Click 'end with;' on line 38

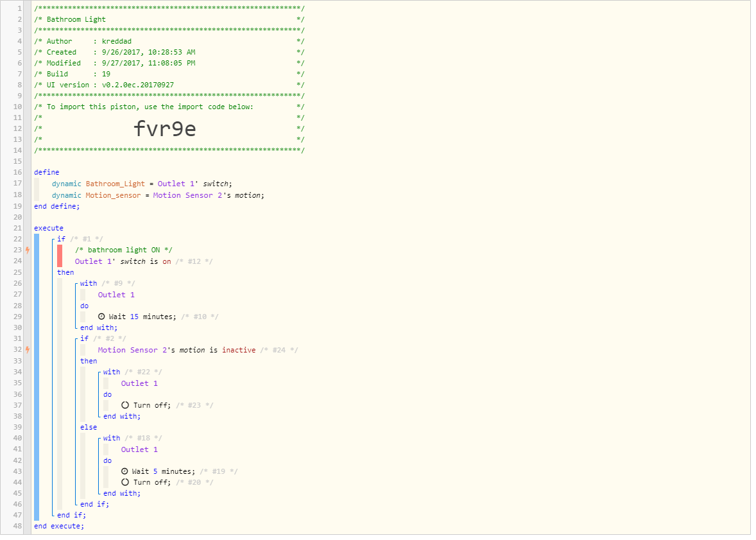[122, 417]
